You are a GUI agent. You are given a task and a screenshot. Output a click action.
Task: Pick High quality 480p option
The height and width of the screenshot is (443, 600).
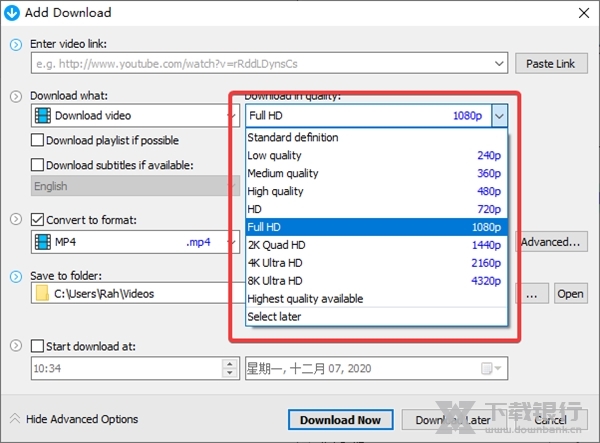(376, 191)
